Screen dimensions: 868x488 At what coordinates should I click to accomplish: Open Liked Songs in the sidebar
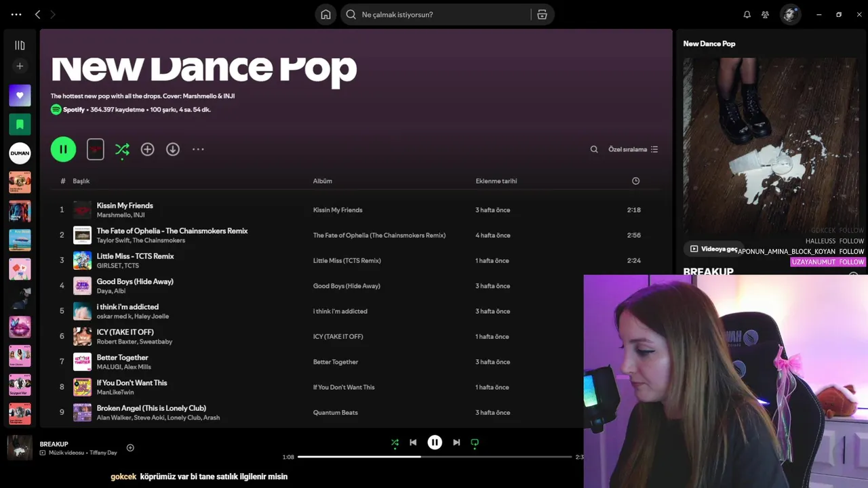tap(20, 96)
